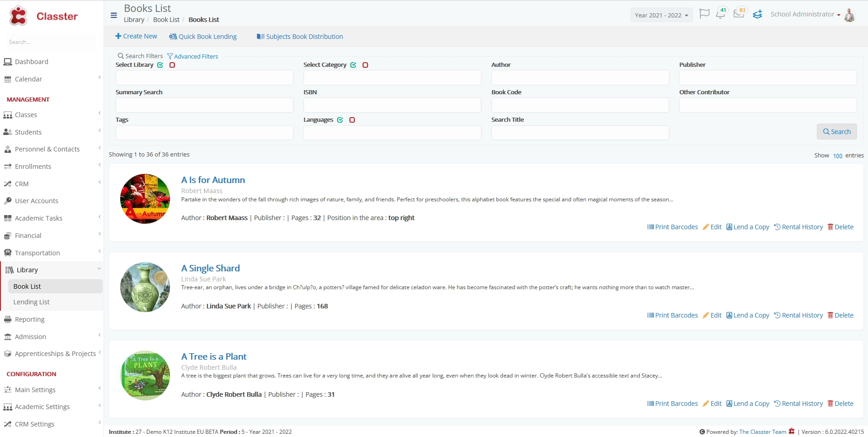Click the Apprenticeships & Projects cube icon
This screenshot has width=868, height=437.
point(8,354)
